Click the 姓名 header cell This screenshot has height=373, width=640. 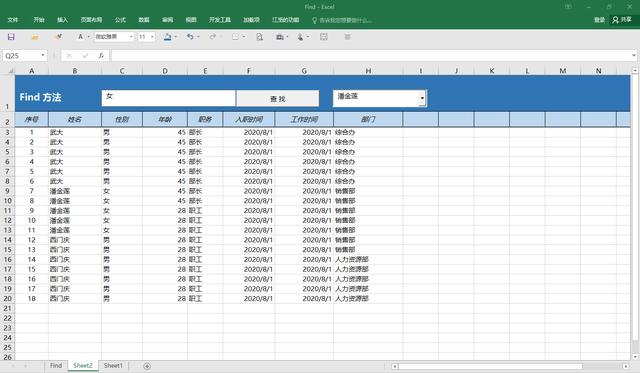coord(74,119)
